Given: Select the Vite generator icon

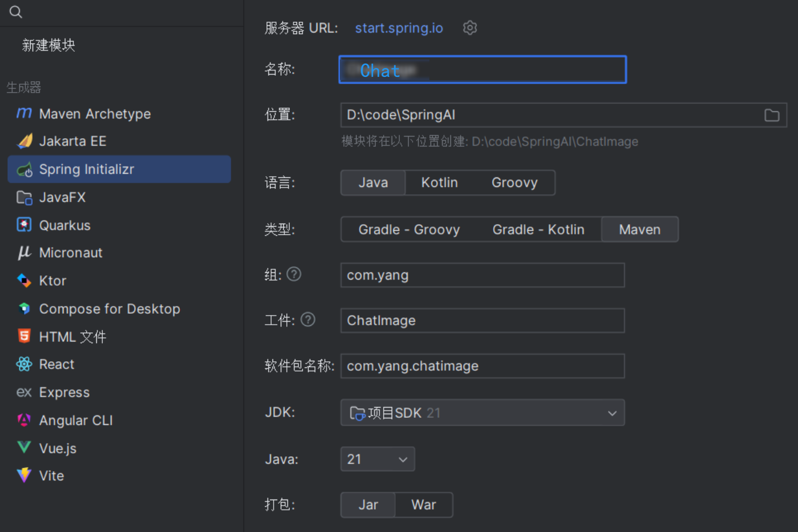Looking at the screenshot, I should pos(24,475).
